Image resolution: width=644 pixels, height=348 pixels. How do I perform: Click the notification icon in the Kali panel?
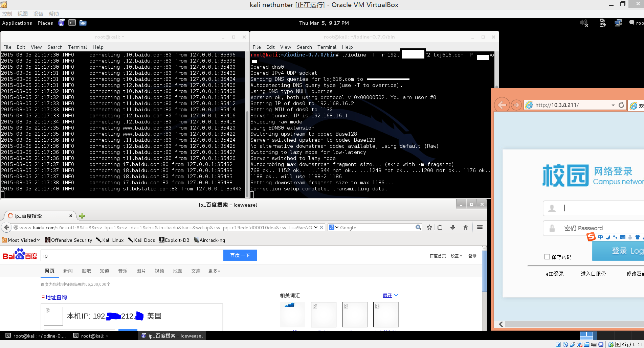click(x=631, y=23)
